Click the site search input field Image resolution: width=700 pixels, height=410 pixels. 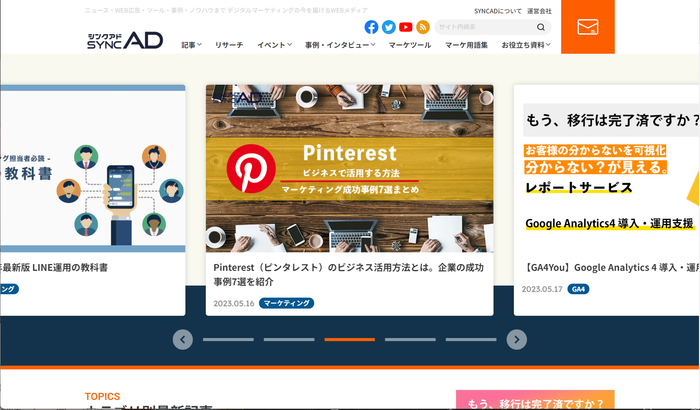pos(485,27)
